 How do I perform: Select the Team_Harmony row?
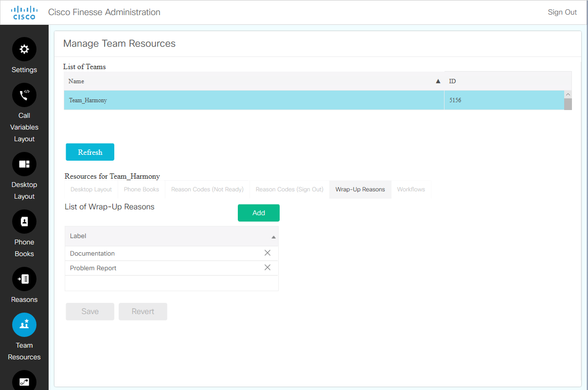tap(314, 100)
